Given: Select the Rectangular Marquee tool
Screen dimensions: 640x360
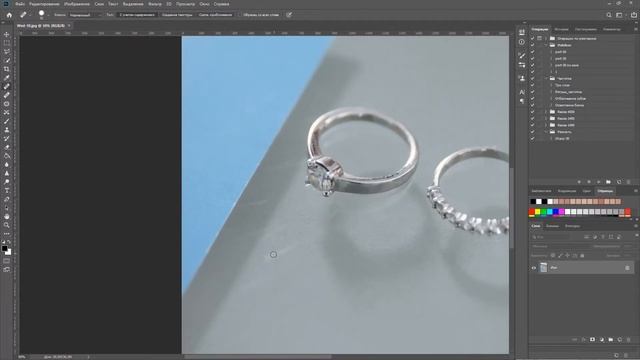Looking at the screenshot, I should pyautogui.click(x=7, y=43).
